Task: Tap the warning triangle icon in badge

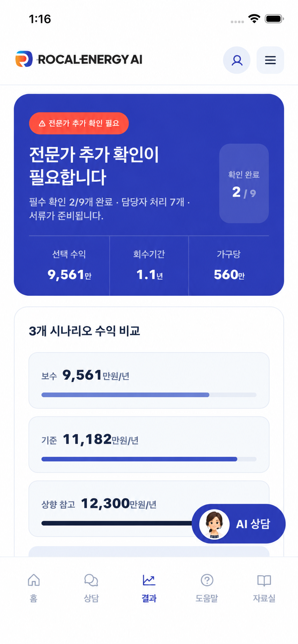Action: click(42, 123)
